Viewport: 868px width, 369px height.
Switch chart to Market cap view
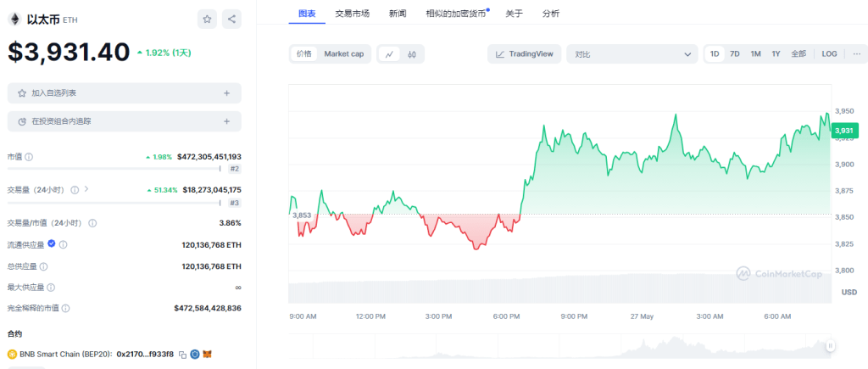tap(343, 53)
